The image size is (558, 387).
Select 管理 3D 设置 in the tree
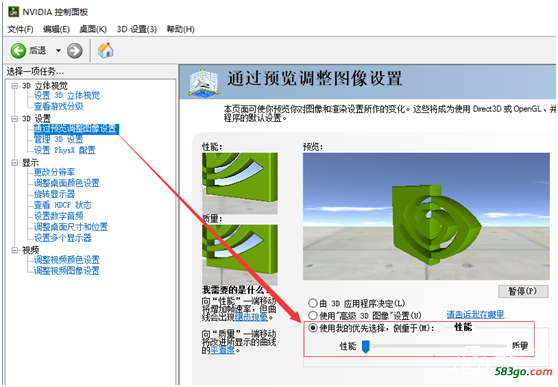58,139
